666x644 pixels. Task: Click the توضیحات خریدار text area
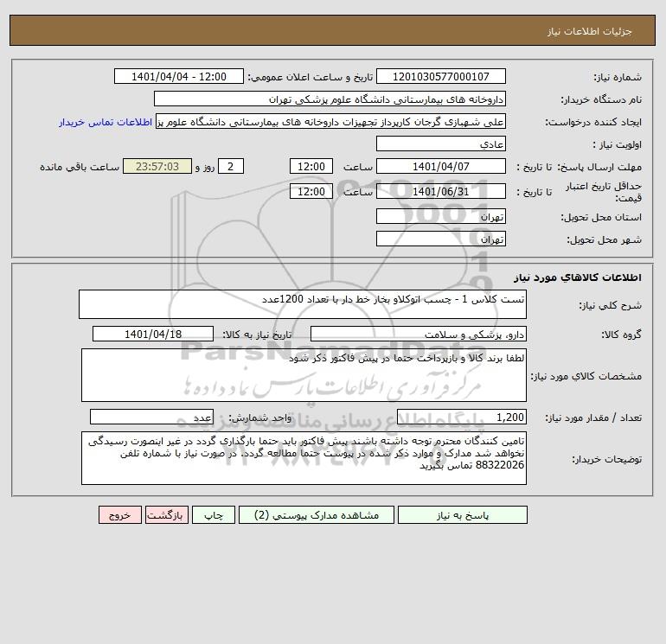tap(304, 458)
